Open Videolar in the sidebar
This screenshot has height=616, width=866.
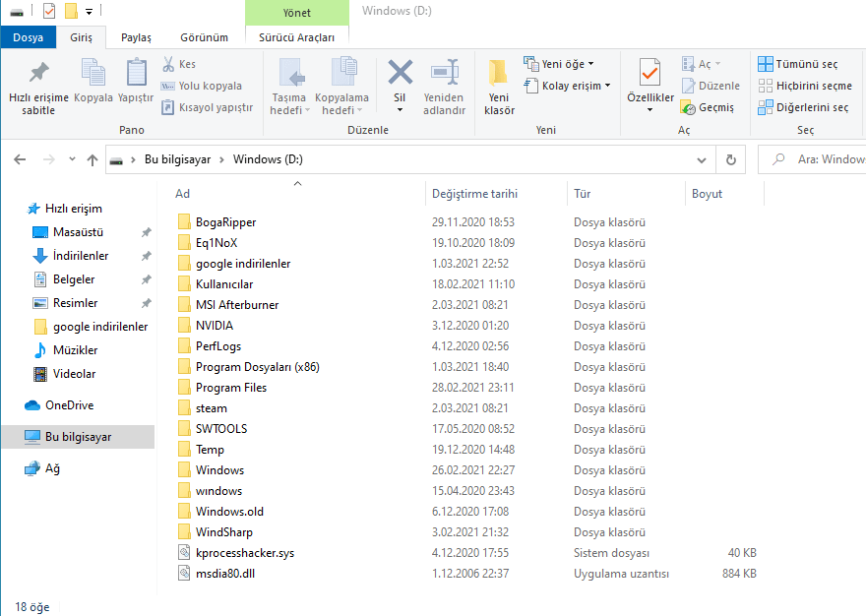pos(74,374)
